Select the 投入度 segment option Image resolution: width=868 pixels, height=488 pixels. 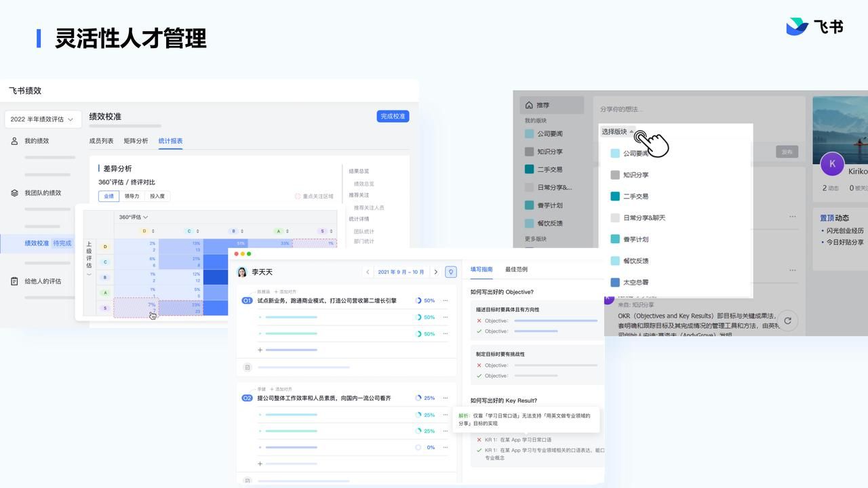[157, 196]
